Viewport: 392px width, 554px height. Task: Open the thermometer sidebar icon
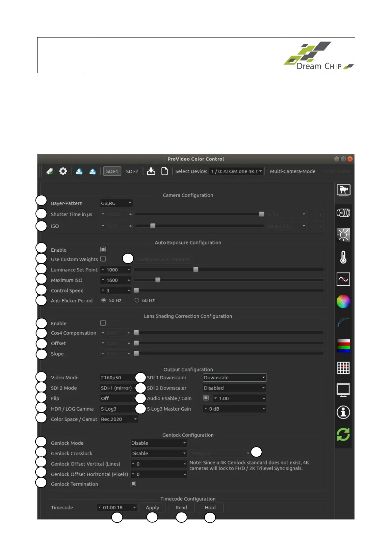(343, 257)
